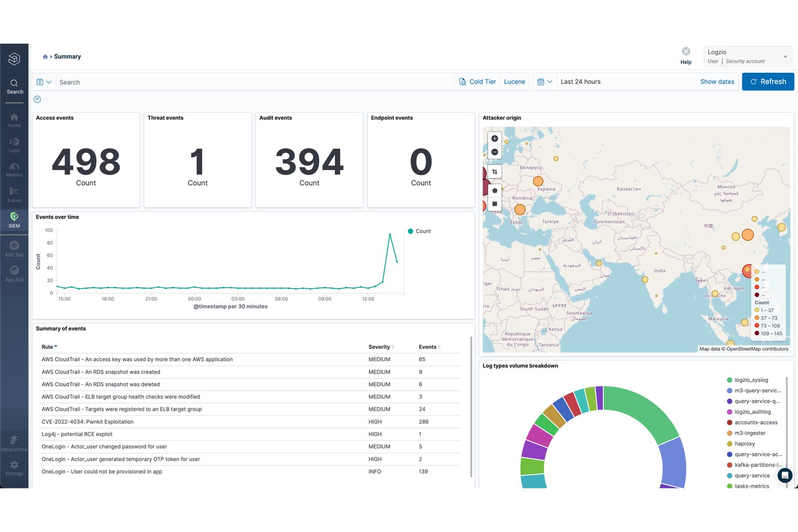
Task: Click into the Search query field
Action: (256, 82)
